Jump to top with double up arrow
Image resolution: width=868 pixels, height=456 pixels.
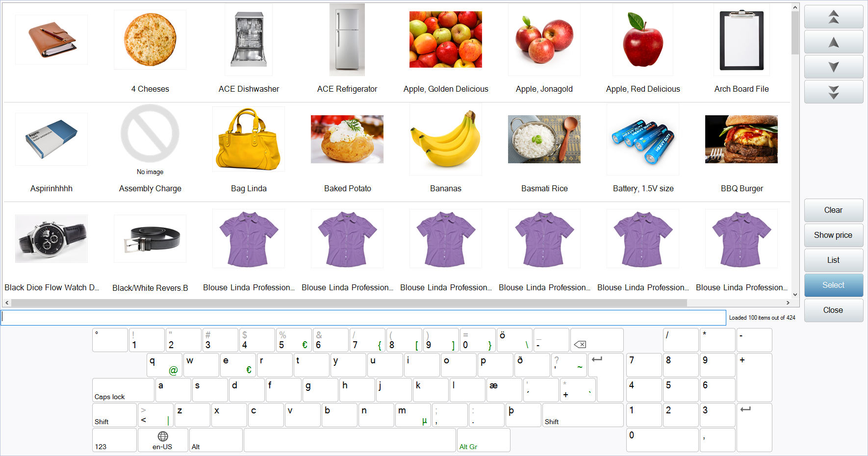(833, 17)
